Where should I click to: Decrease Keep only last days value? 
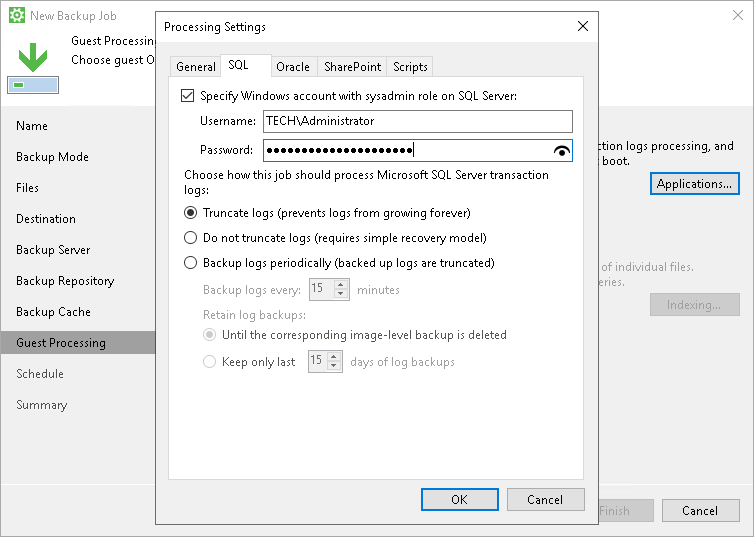point(334,365)
